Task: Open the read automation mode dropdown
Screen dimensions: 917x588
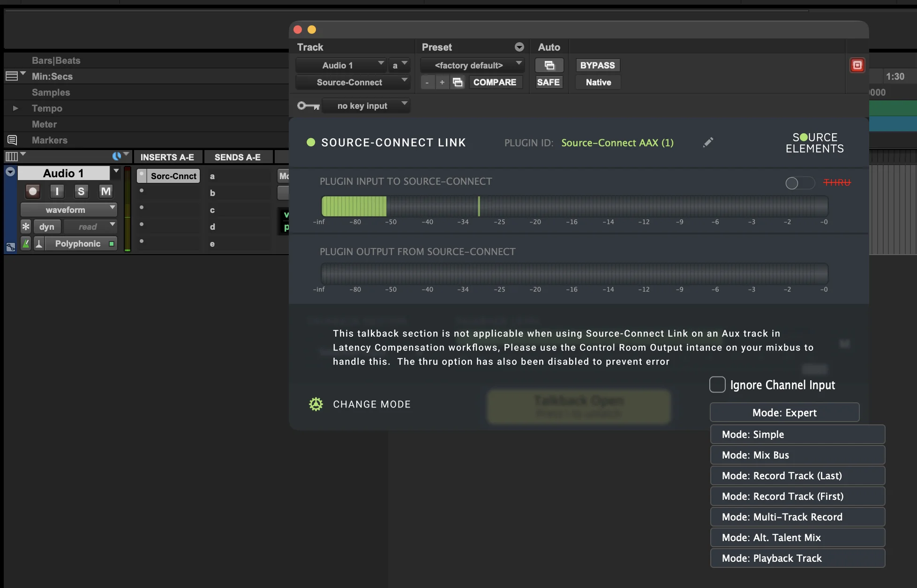Action: tap(90, 227)
